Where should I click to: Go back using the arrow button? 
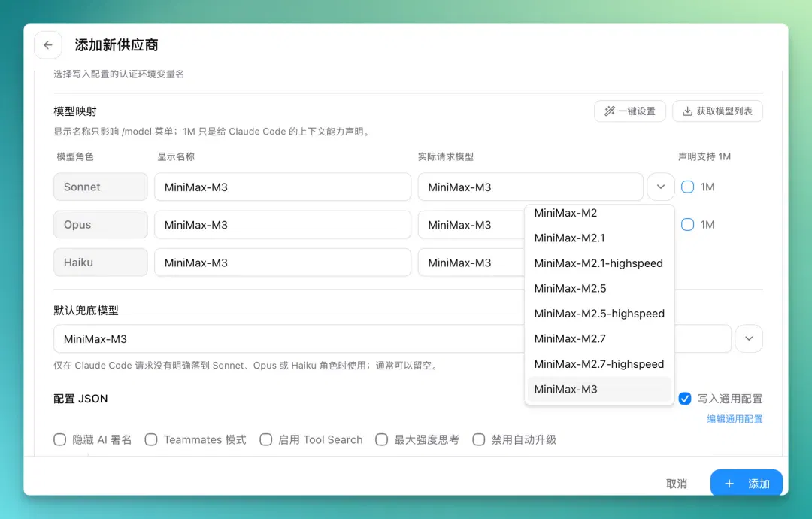[47, 45]
